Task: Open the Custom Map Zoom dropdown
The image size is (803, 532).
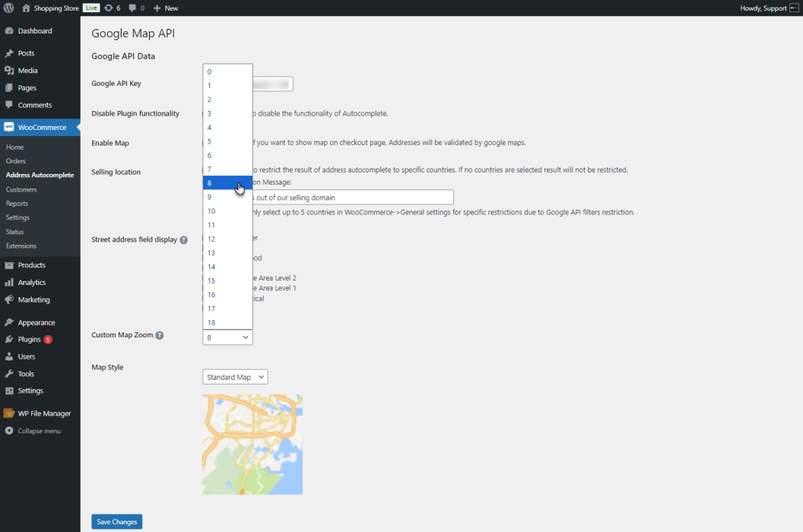Action: click(227, 337)
